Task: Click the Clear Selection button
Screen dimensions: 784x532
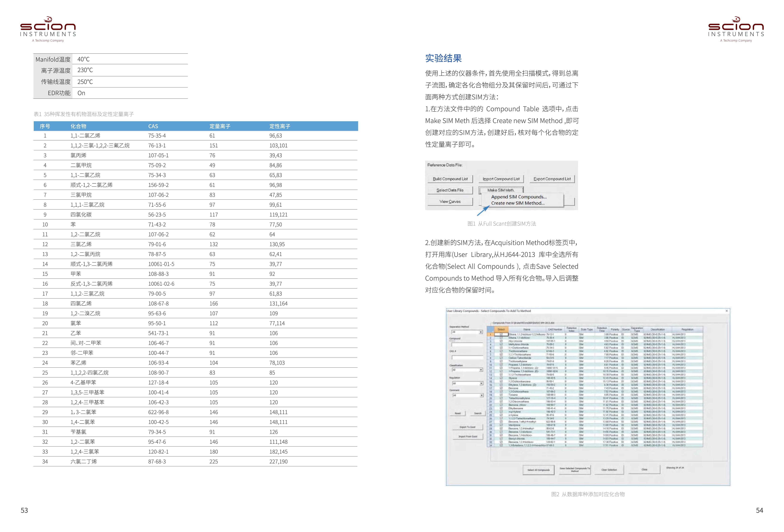Action: coord(609,470)
